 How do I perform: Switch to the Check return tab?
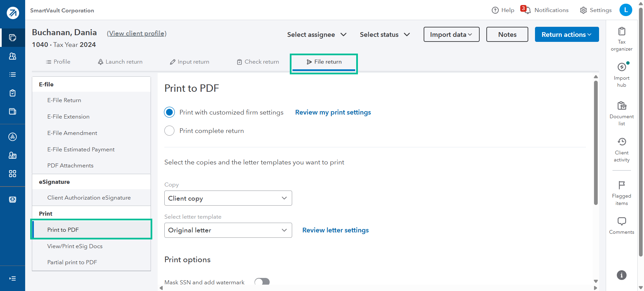coord(258,62)
